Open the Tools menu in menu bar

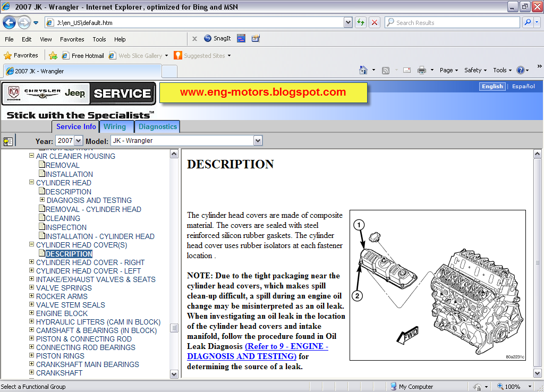click(99, 39)
